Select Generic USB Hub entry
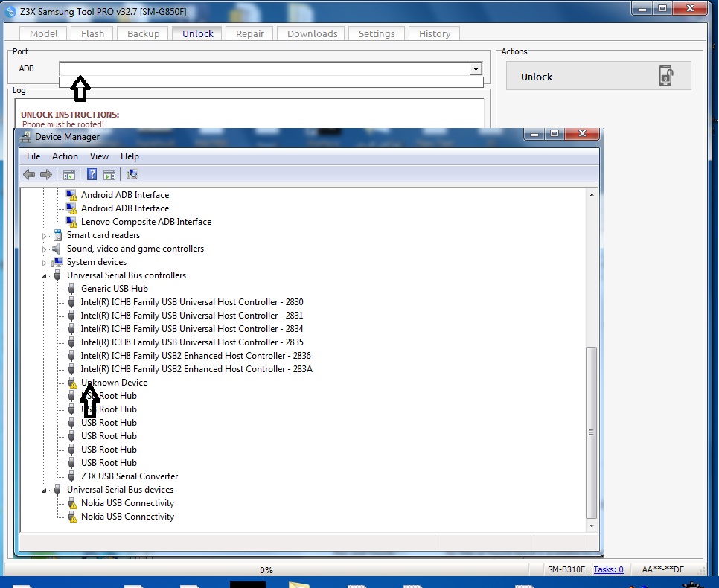Screen dimensions: 719x588 click(x=114, y=289)
